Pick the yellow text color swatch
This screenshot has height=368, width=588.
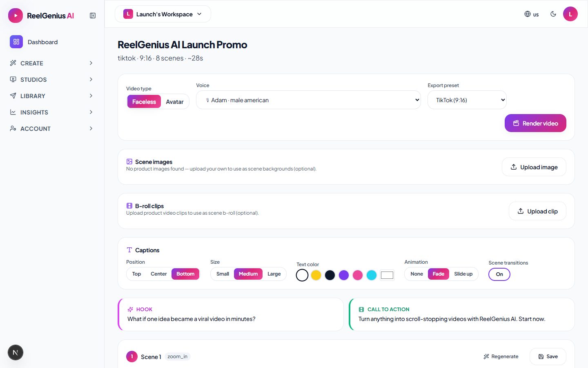pyautogui.click(x=316, y=275)
